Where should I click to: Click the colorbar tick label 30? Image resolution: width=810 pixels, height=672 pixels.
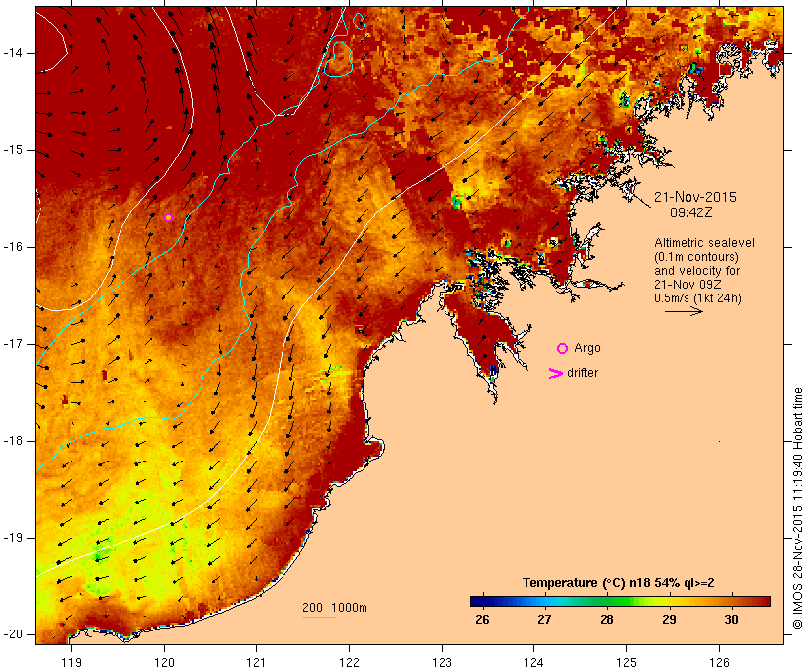pos(731,620)
